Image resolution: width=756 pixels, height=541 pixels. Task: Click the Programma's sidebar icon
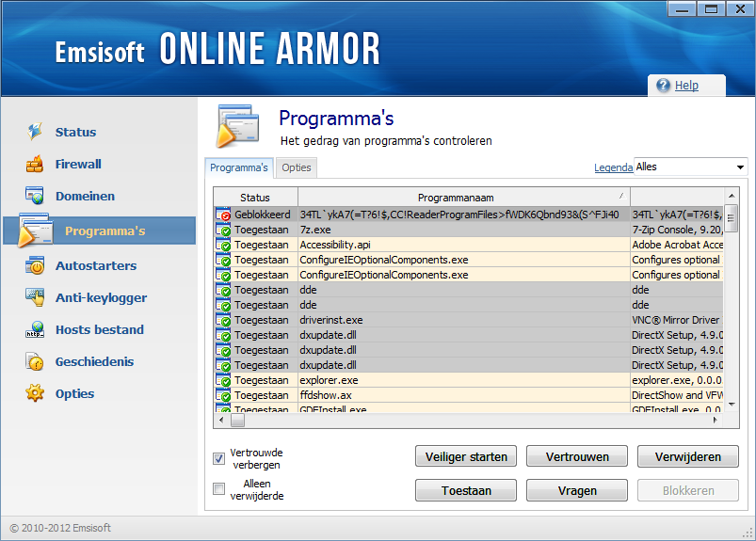pos(35,231)
